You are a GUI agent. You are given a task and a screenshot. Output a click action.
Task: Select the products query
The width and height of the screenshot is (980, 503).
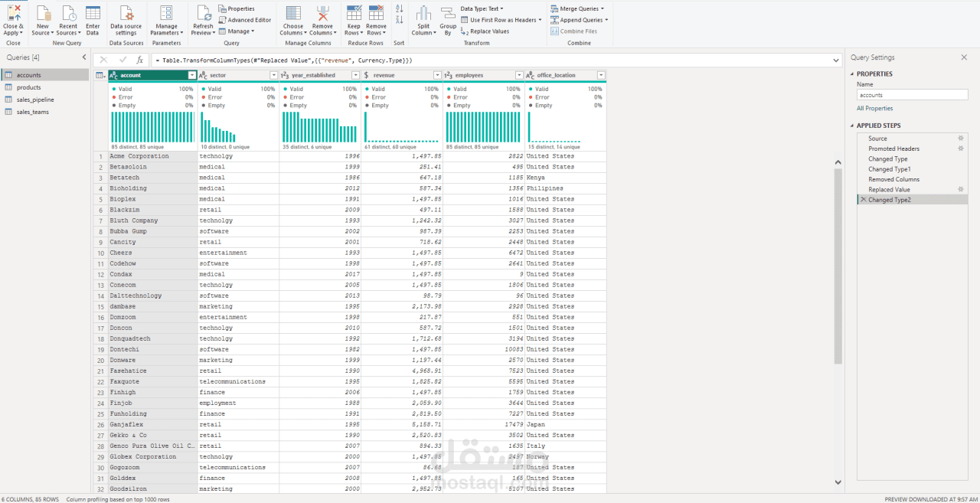tap(45, 87)
